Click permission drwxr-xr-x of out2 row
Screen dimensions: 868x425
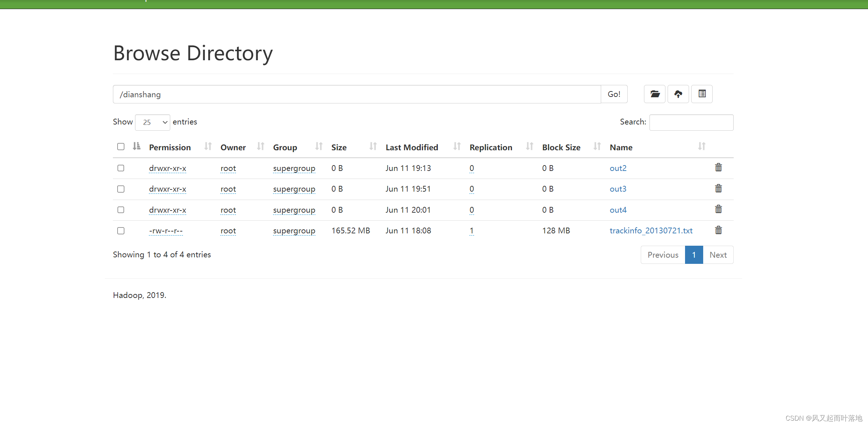point(167,168)
